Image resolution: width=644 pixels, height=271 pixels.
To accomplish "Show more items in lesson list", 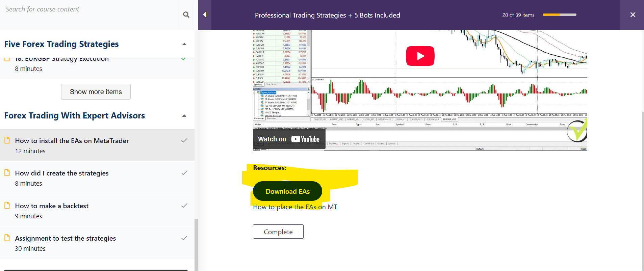I will pyautogui.click(x=96, y=92).
